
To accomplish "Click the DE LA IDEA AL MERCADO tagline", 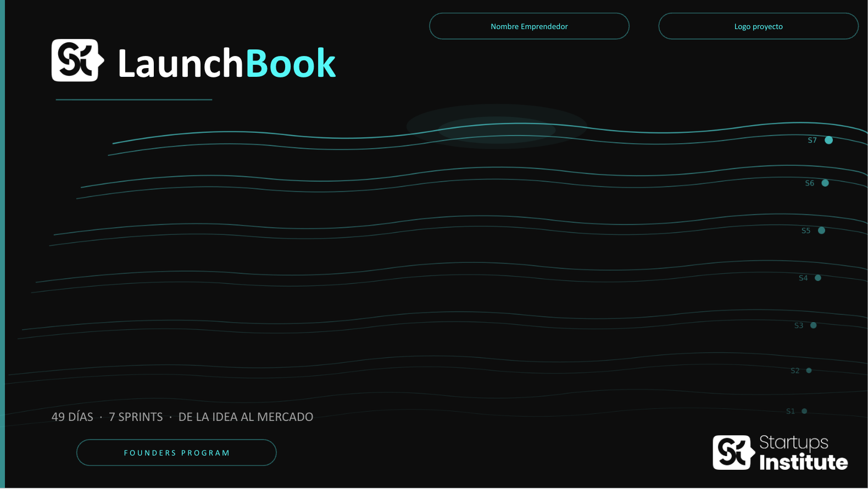I will pyautogui.click(x=246, y=417).
